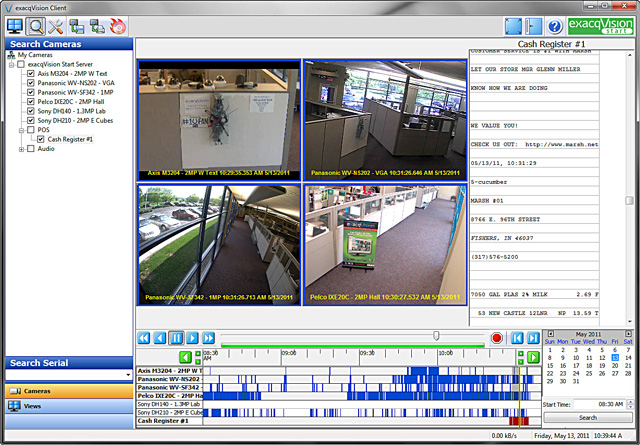Screen dimensions: 640x445
Task: Click the burn disc export icon
Action: tap(117, 26)
